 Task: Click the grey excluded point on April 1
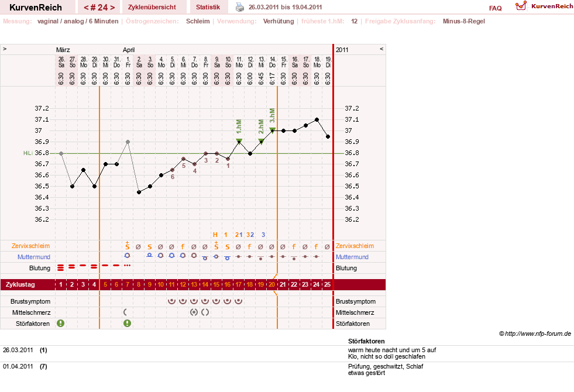(x=128, y=142)
